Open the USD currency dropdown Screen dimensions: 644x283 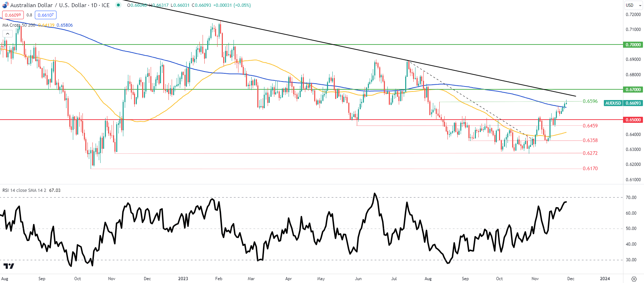[x=633, y=5]
